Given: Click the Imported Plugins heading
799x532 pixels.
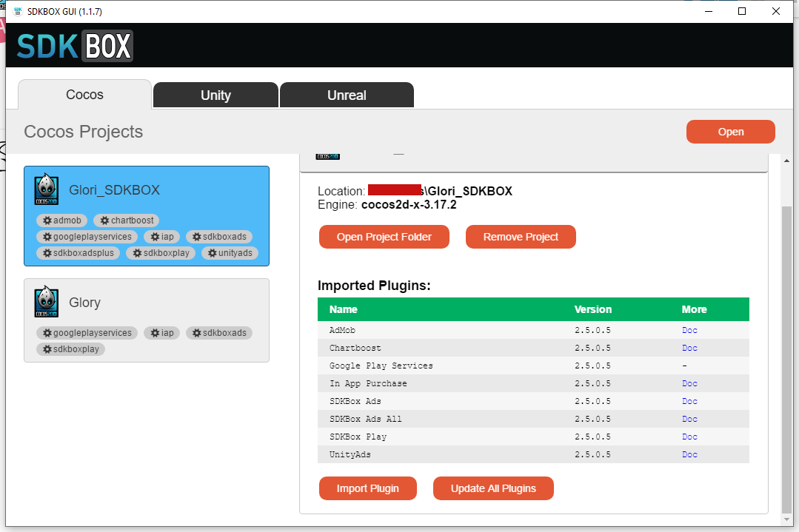Looking at the screenshot, I should [x=374, y=286].
